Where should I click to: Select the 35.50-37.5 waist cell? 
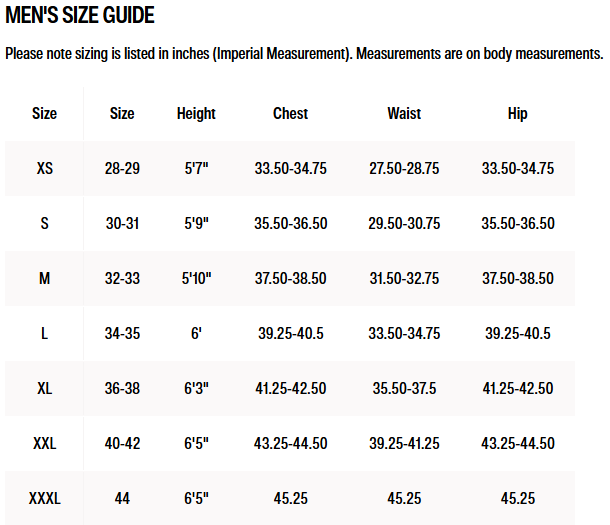pos(404,388)
